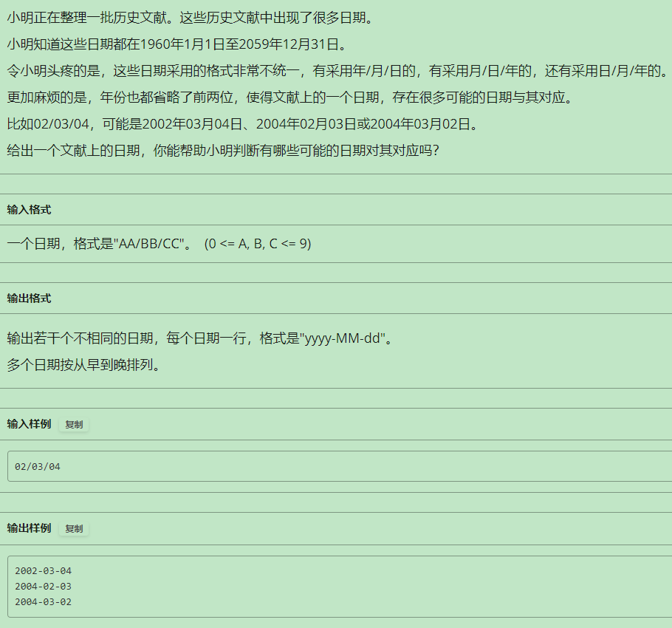Click the input sample text 02/03/04
The width and height of the screenshot is (672, 628).
(x=37, y=466)
